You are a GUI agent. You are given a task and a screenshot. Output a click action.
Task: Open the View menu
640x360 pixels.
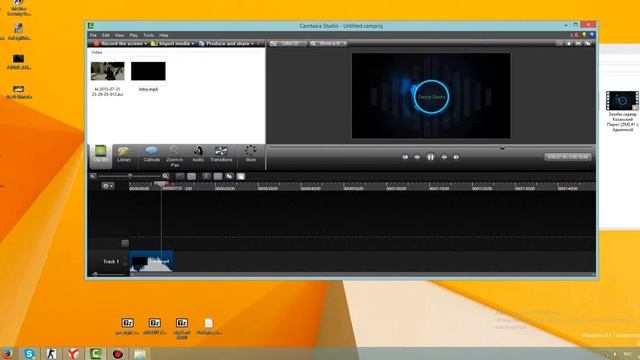(119, 36)
